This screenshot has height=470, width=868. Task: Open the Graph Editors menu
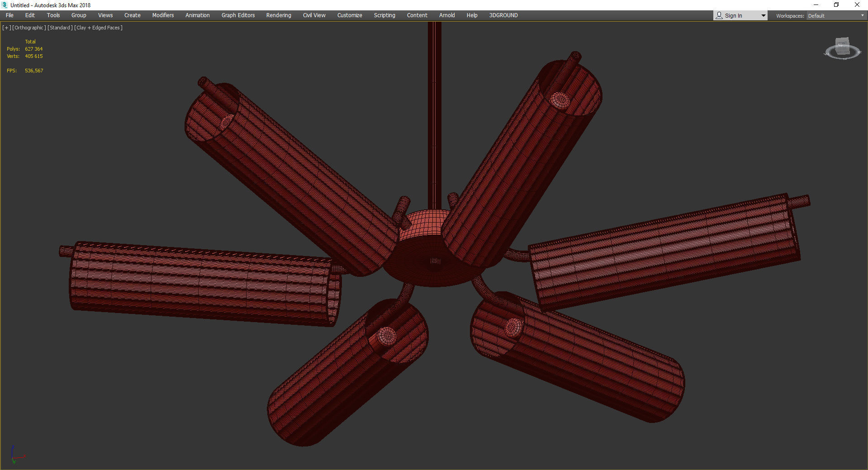(x=238, y=15)
